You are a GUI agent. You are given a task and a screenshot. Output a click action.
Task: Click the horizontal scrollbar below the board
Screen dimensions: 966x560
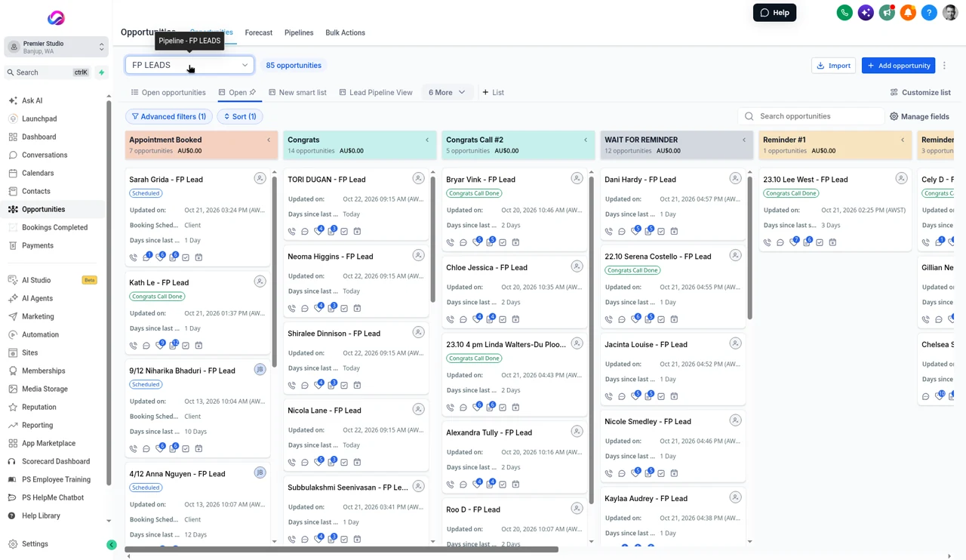pos(341,549)
